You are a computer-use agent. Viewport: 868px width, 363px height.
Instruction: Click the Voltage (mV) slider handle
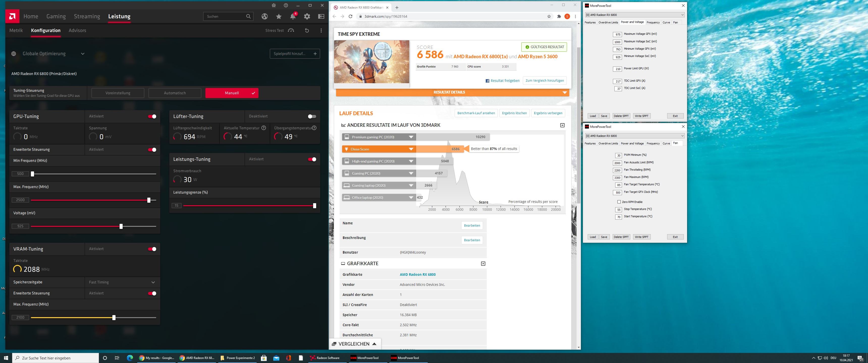121,226
